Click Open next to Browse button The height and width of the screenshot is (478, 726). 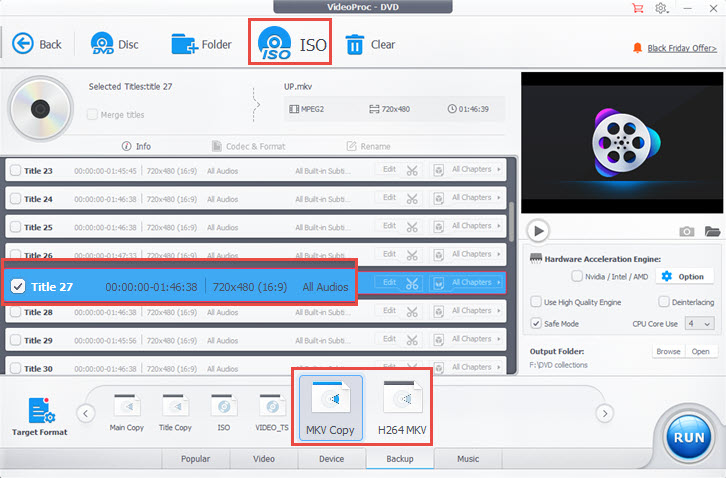(701, 352)
